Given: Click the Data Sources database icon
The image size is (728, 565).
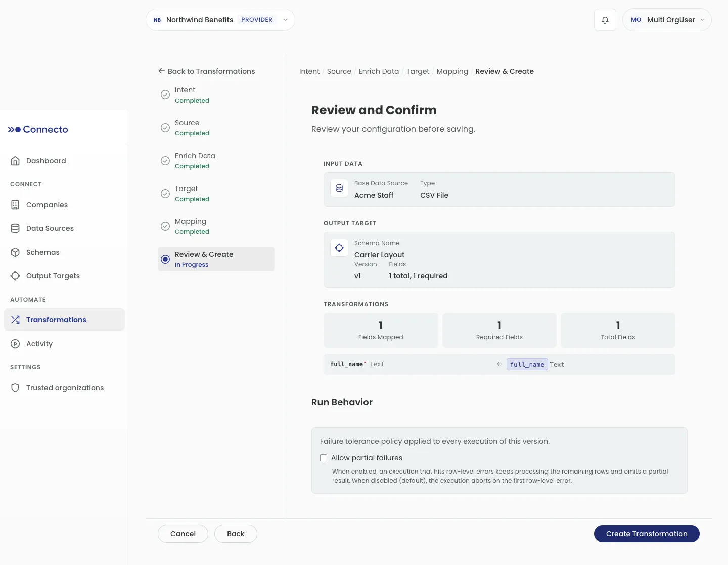Looking at the screenshot, I should [x=15, y=228].
